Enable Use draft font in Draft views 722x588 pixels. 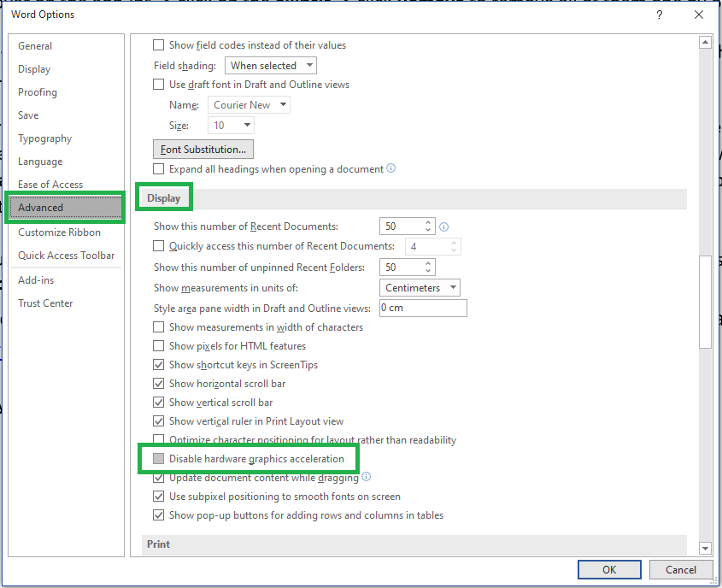[x=158, y=85]
